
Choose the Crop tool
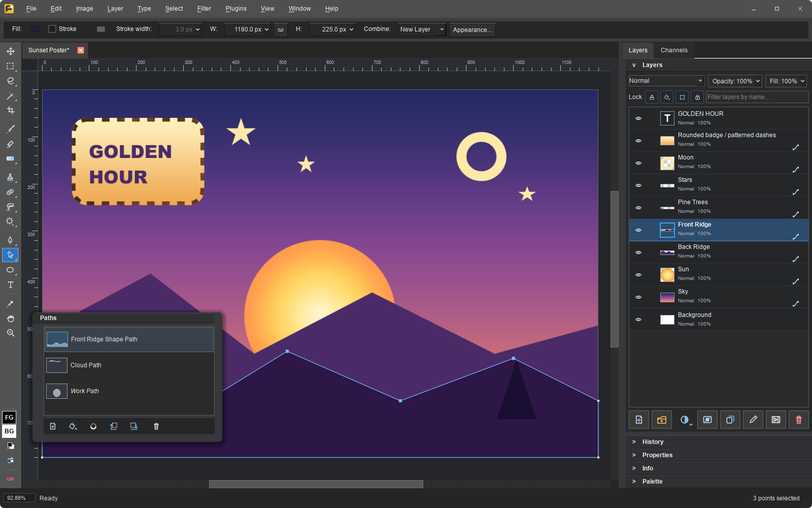point(10,110)
